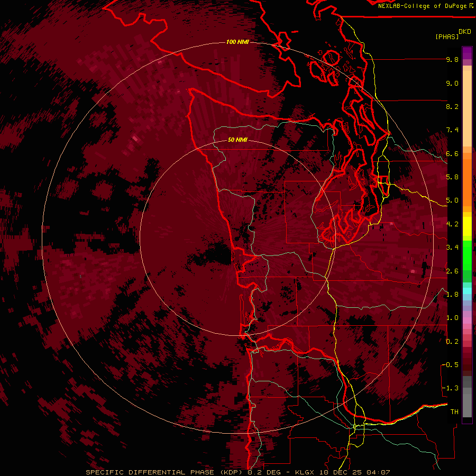This screenshot has width=476, height=476.
Task: Click the 3.4 scale label
Action: [452, 248]
